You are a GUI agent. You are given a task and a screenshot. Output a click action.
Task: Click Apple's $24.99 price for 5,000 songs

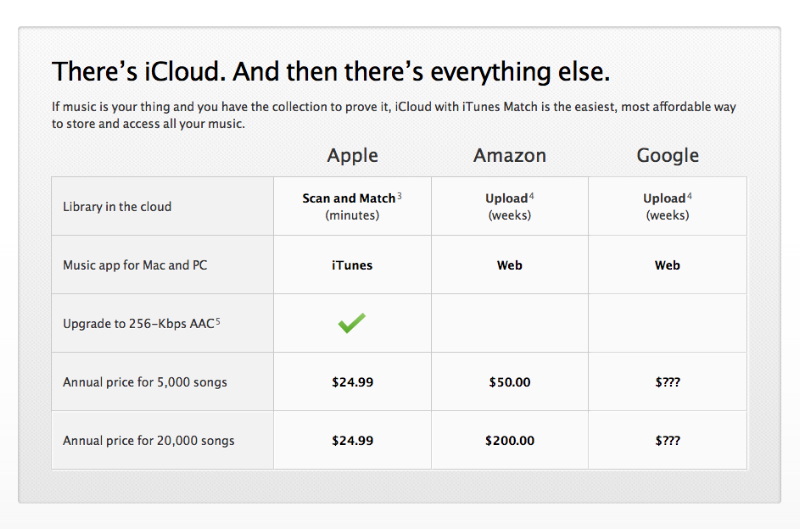click(x=352, y=382)
